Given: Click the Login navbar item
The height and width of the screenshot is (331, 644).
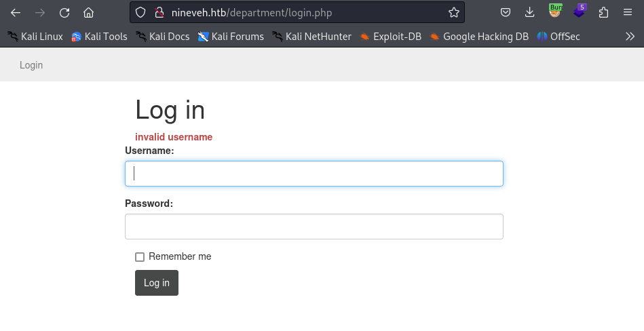Looking at the screenshot, I should coord(31,65).
